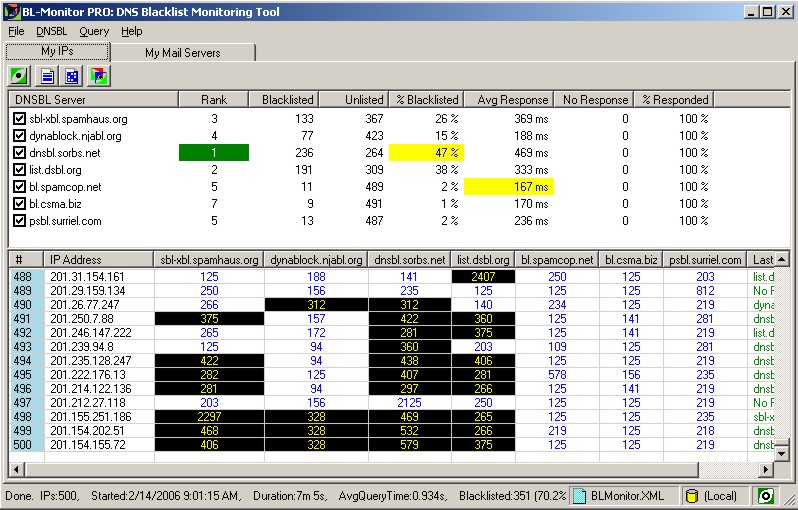This screenshot has width=798, height=510.
Task: Switch to the My Mail Servers tab
Action: click(183, 52)
